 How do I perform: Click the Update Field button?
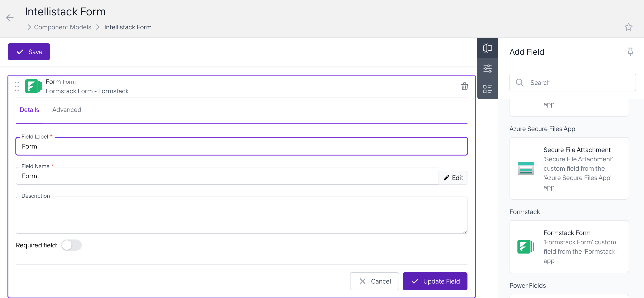[x=435, y=281]
